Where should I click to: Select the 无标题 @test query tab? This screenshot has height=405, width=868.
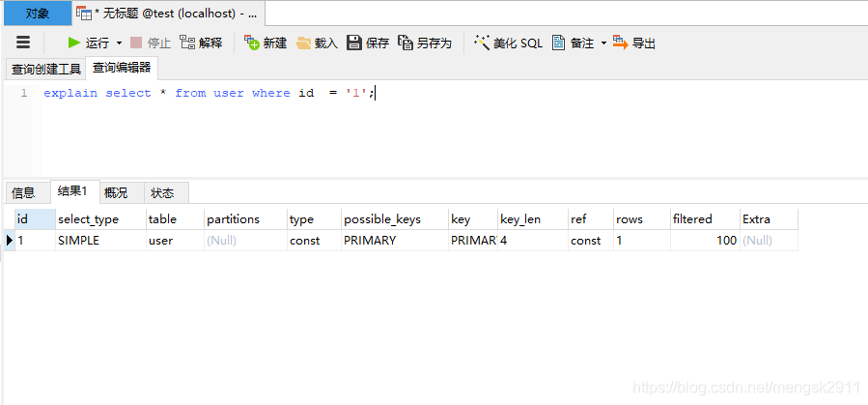click(168, 14)
